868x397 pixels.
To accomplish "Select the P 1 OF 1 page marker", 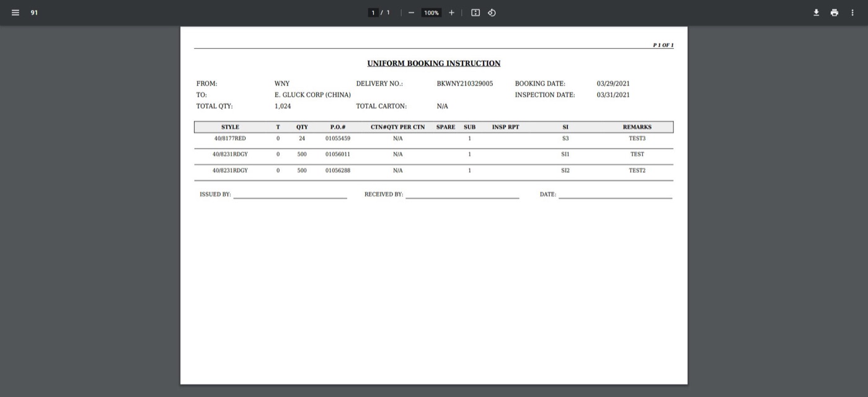I will [x=663, y=45].
